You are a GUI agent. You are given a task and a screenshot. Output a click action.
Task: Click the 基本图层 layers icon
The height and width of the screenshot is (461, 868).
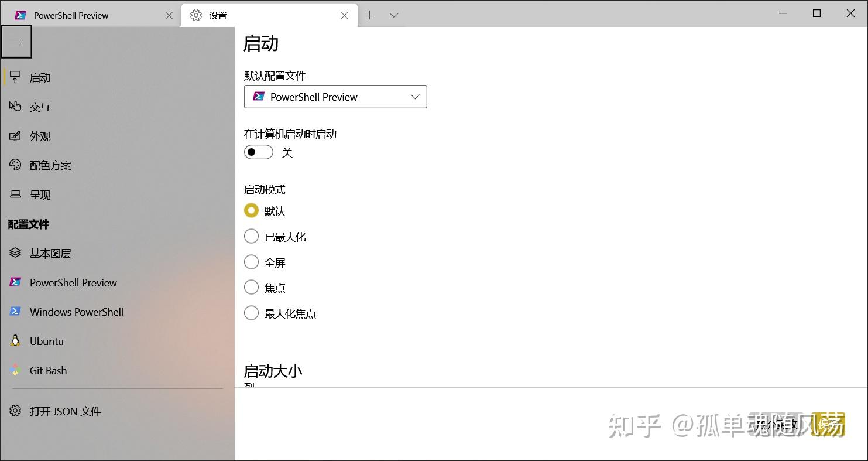[x=15, y=253]
